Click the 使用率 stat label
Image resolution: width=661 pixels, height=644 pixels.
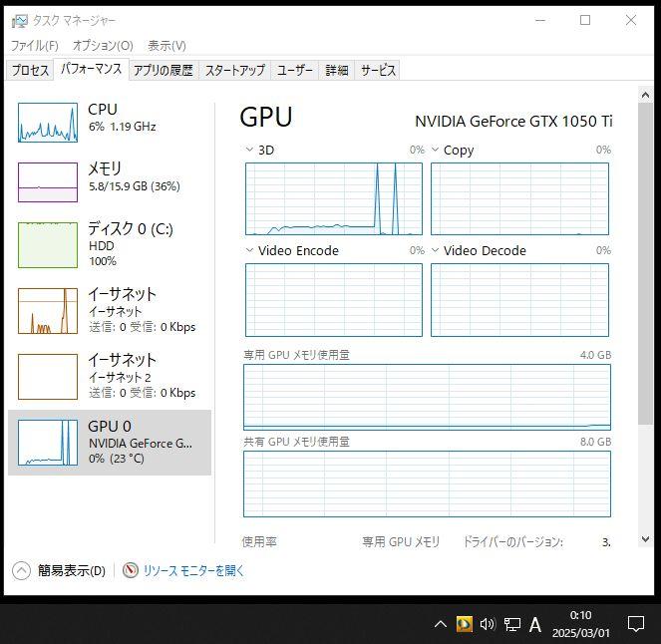[x=259, y=541]
